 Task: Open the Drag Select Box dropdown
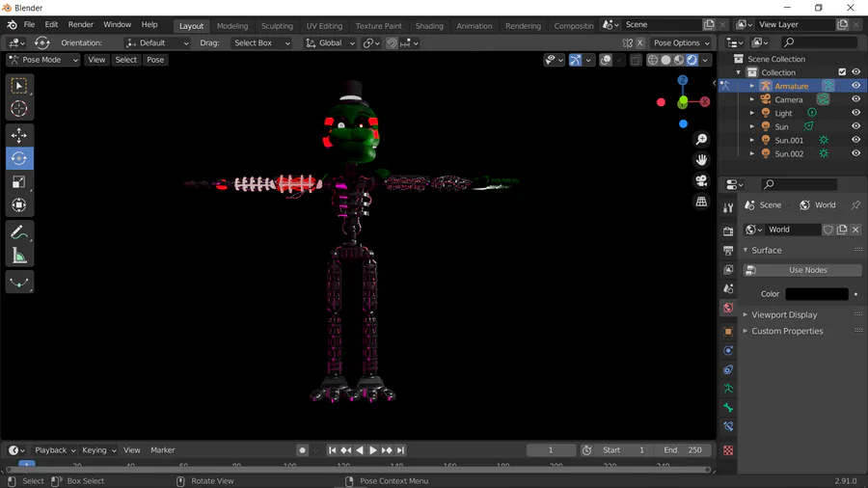(x=260, y=42)
